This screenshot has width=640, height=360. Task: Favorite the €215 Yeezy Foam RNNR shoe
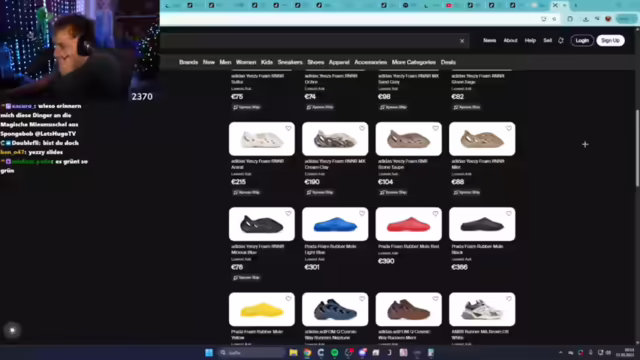[289, 128]
